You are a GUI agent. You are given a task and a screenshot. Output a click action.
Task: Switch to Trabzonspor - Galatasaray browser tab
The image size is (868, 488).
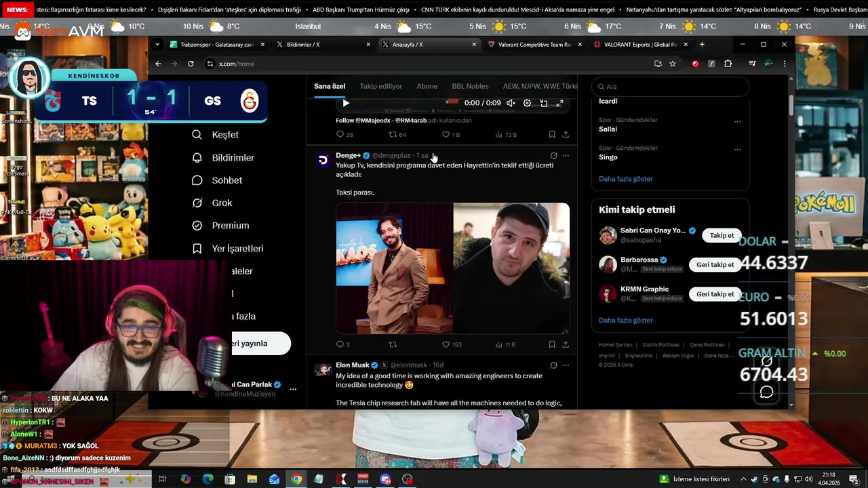tap(216, 44)
